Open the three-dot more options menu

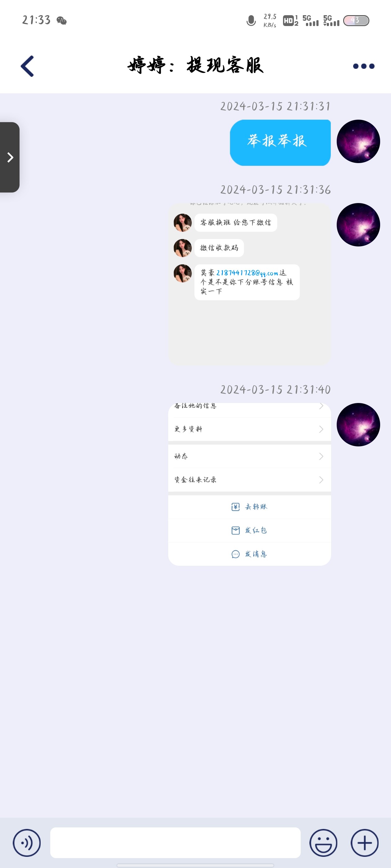click(364, 66)
